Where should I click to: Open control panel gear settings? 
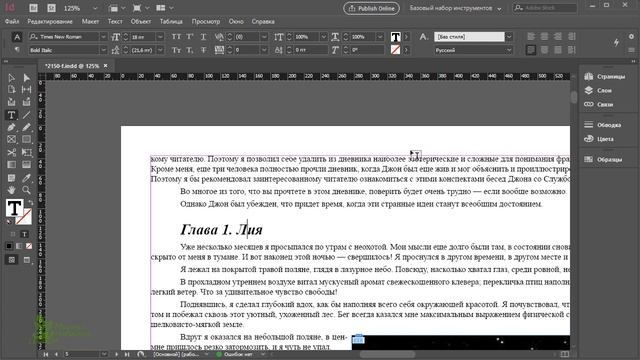[631, 36]
